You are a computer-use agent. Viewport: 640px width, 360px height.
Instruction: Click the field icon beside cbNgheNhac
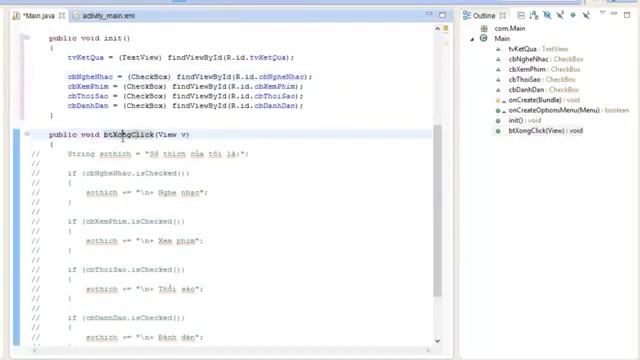pyautogui.click(x=498, y=59)
